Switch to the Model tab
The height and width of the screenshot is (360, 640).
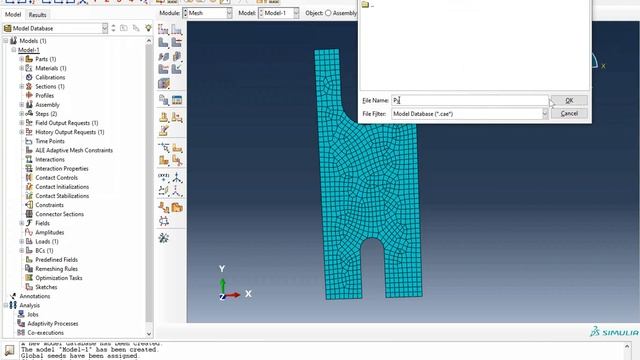click(13, 14)
